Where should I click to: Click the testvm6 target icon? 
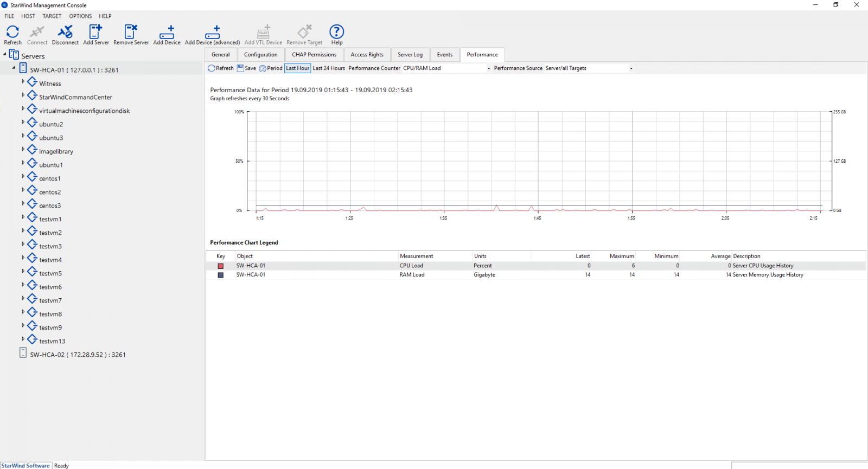coord(32,285)
